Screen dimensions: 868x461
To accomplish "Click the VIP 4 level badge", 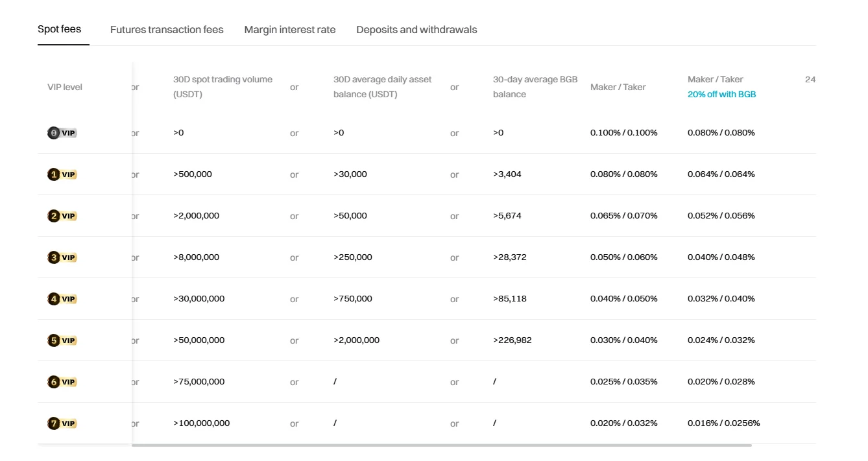I will click(x=62, y=298).
